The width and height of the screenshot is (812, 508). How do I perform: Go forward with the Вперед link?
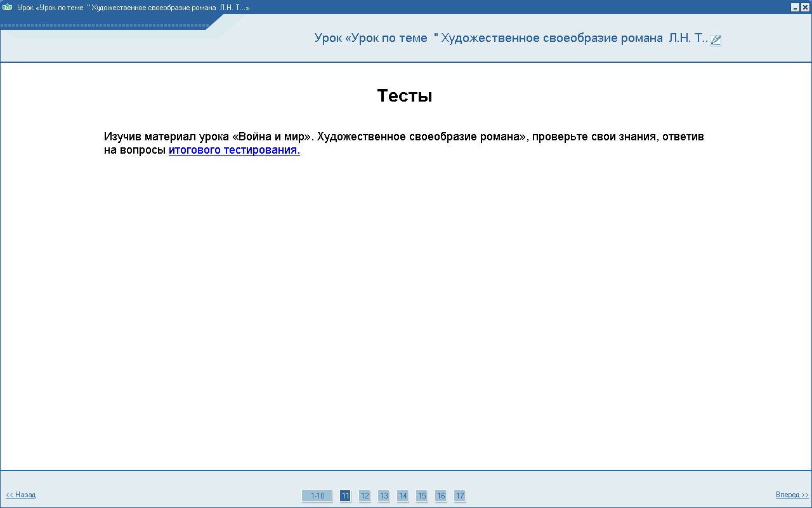pos(792,495)
